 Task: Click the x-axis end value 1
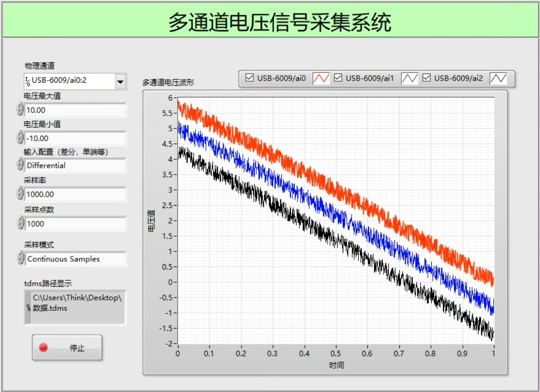[493, 354]
